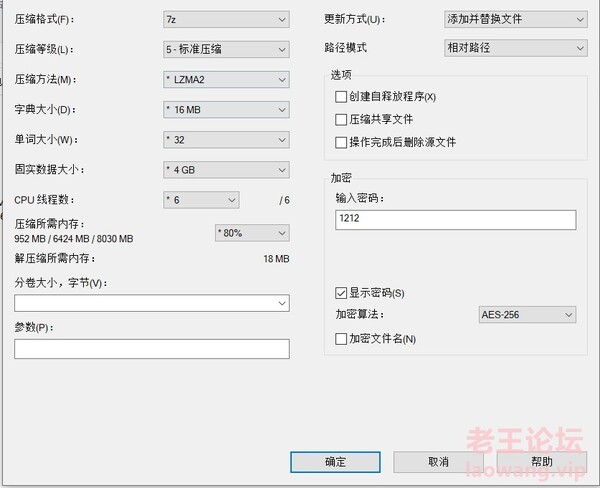Expand the 压缩方法 LZMA2 dropdown
This screenshot has height=488, width=600.
226,80
